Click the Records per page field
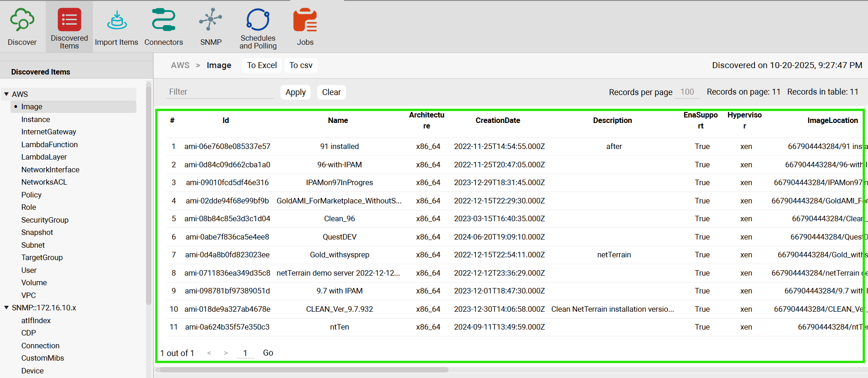868x378 pixels. tap(687, 92)
